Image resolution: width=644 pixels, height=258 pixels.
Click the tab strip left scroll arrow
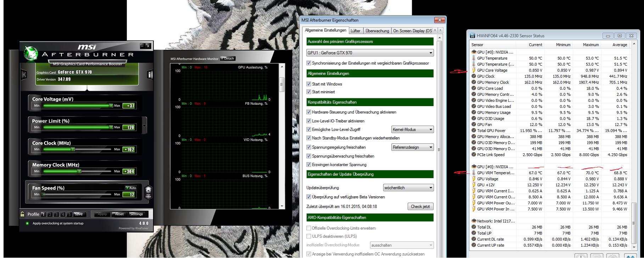coord(435,31)
